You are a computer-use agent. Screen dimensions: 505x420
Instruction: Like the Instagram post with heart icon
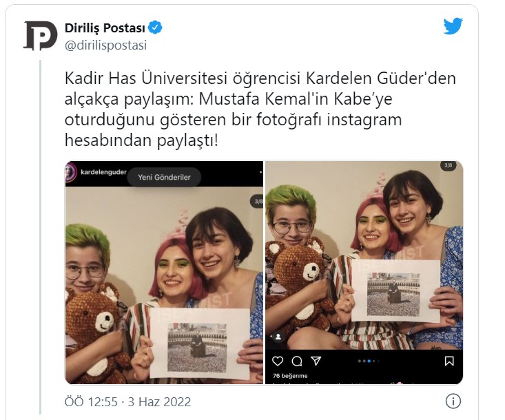coord(278,361)
